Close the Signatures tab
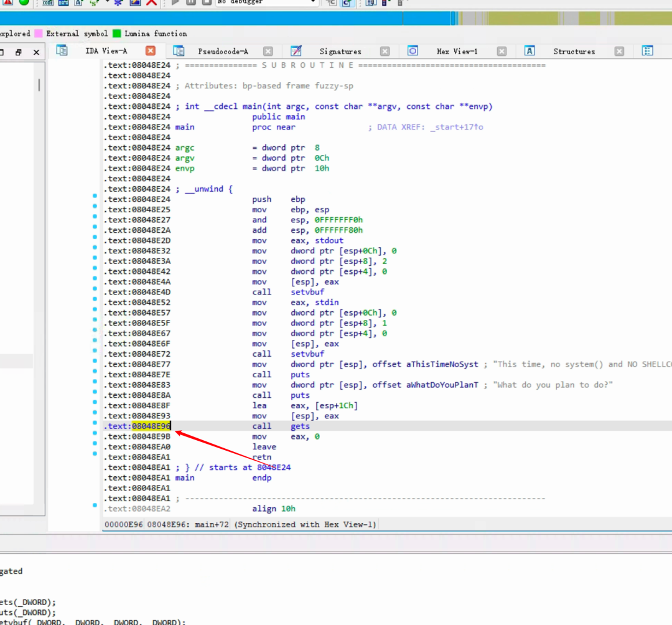This screenshot has width=672, height=625. (385, 52)
